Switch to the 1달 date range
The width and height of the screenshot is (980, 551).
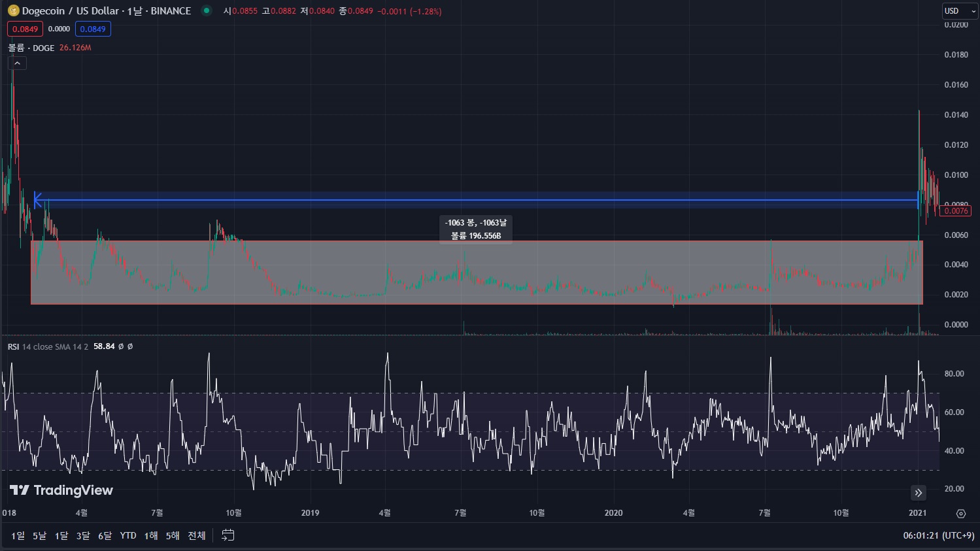61,535
